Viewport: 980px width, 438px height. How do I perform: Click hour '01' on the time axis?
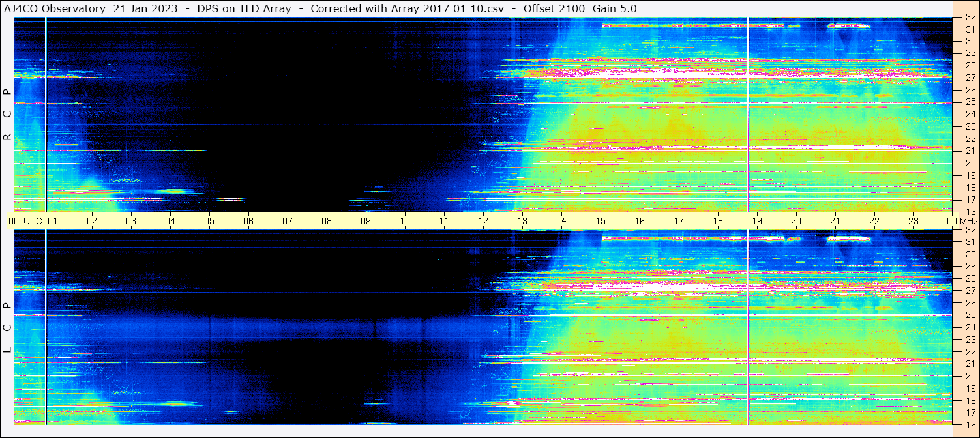[x=53, y=221]
